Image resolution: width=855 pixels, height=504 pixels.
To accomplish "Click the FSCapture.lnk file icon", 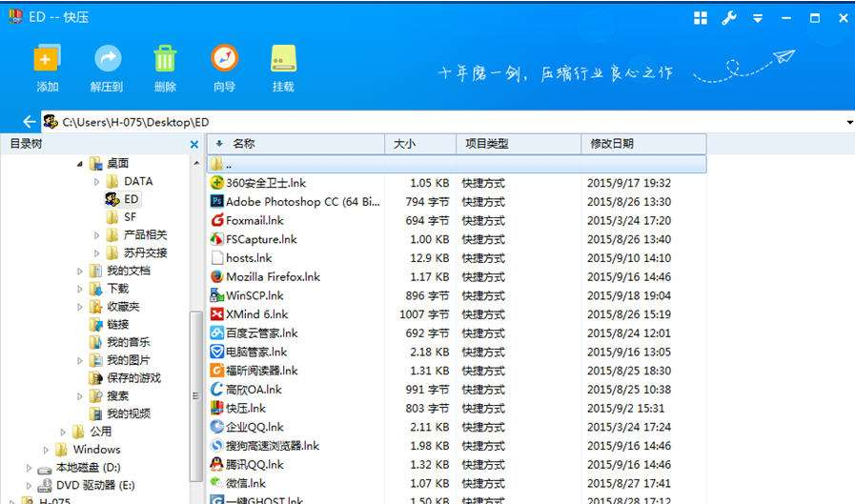I will point(217,239).
